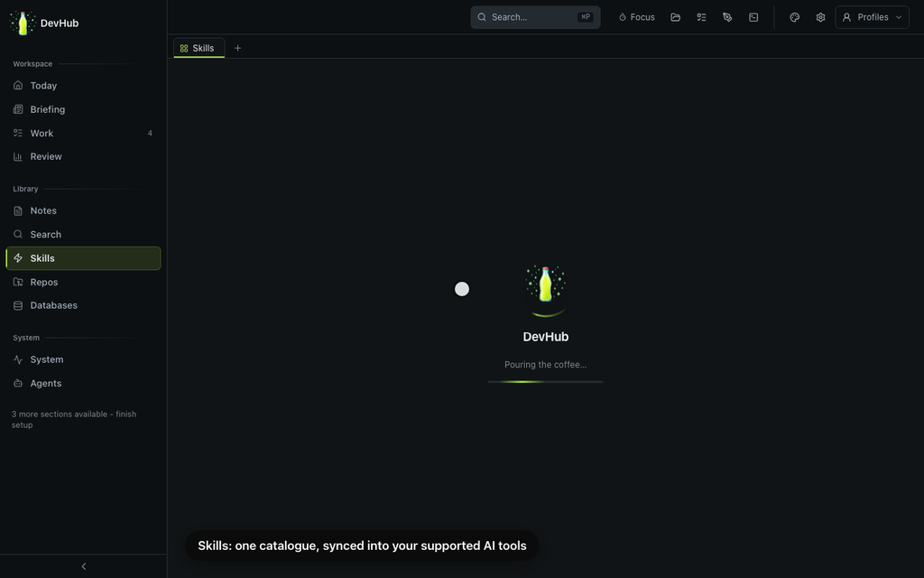
Task: Open the theme palette icon
Action: [x=794, y=17]
